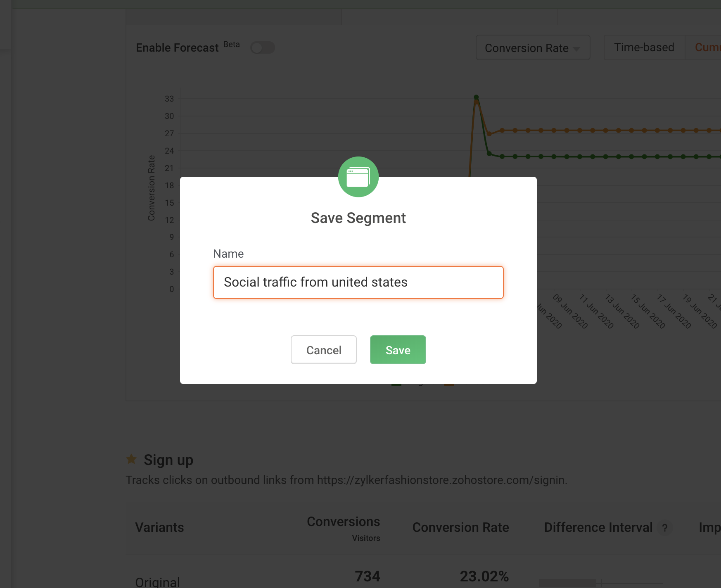
Task: Click the star icon beside Sign up
Action: pyautogui.click(x=131, y=459)
